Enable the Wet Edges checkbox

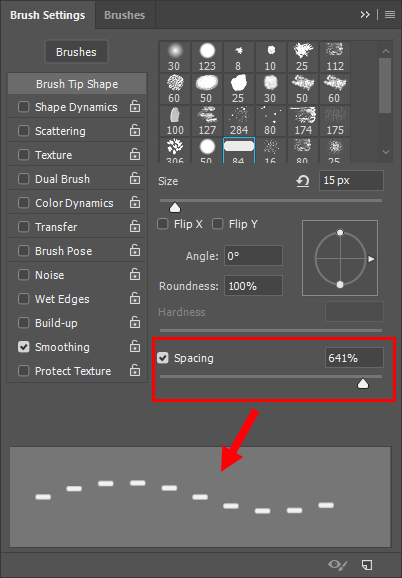click(x=24, y=299)
